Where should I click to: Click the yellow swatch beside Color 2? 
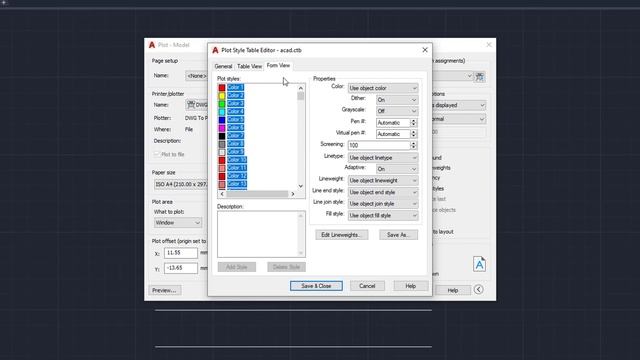pyautogui.click(x=222, y=96)
